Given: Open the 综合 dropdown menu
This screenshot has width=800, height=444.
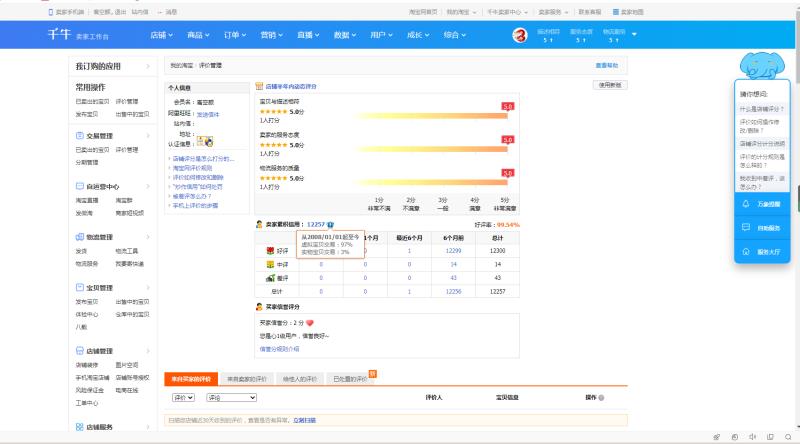Looking at the screenshot, I should 455,35.
